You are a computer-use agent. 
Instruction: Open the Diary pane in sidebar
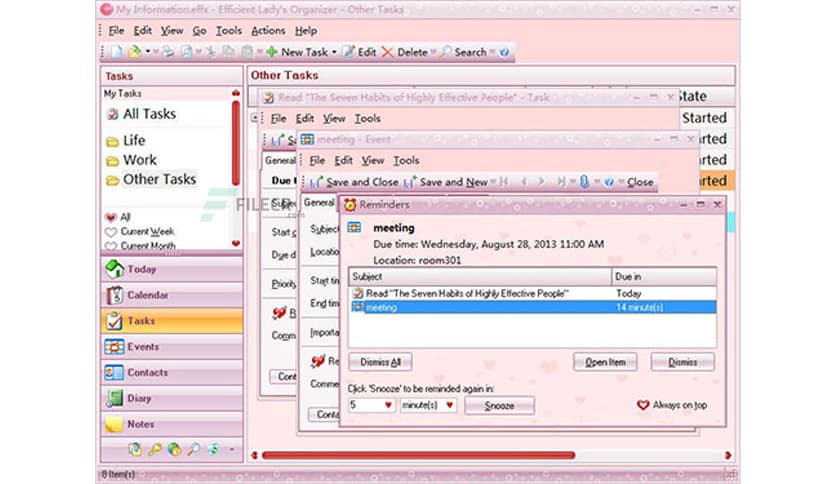172,398
